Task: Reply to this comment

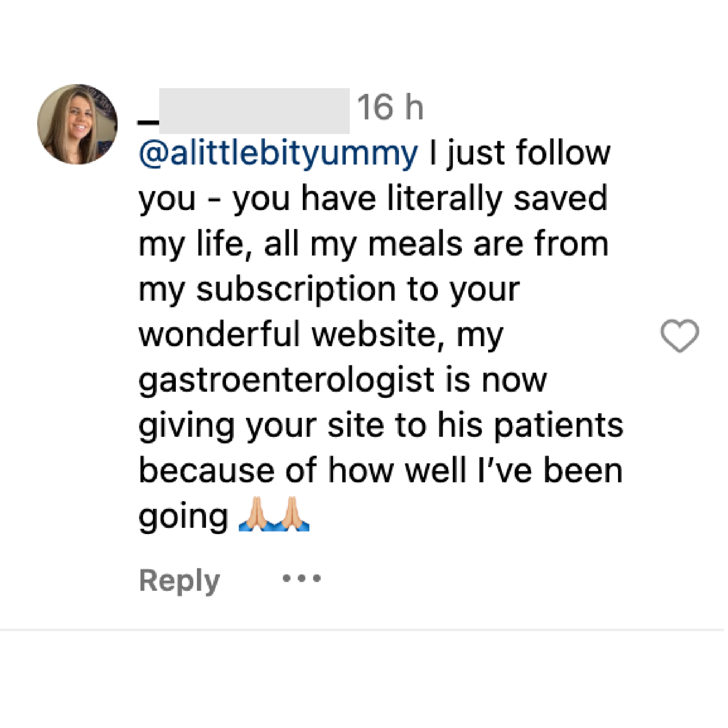Action: [179, 581]
